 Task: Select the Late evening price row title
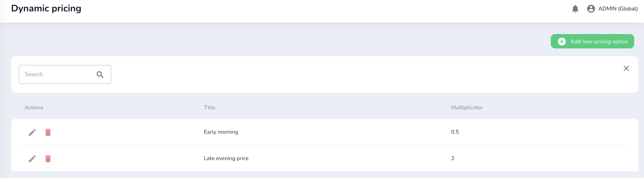pyautogui.click(x=226, y=158)
